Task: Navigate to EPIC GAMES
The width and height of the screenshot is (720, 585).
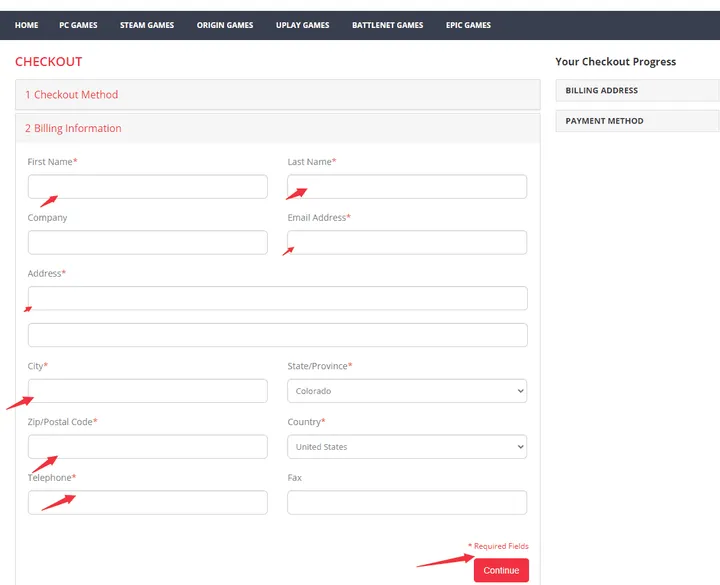Action: (468, 25)
